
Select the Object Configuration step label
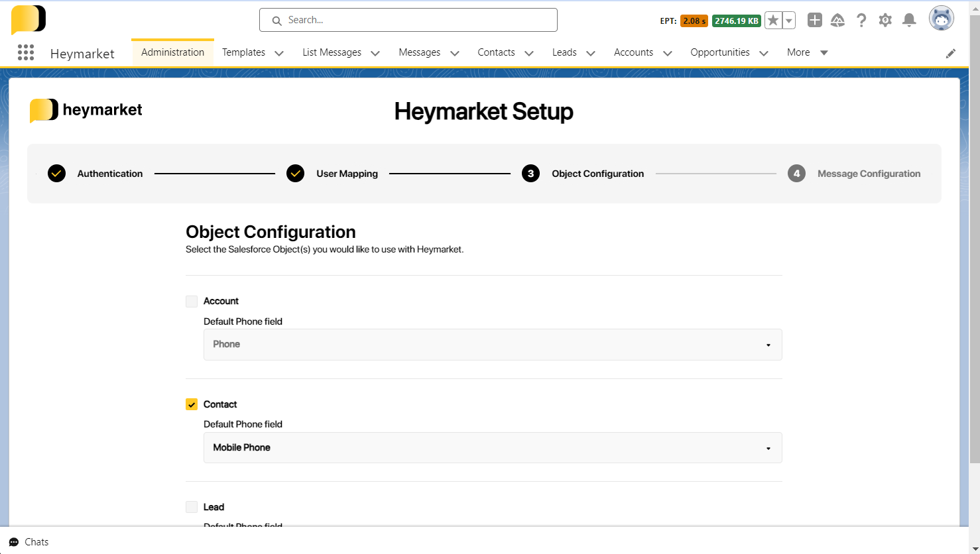pos(597,174)
